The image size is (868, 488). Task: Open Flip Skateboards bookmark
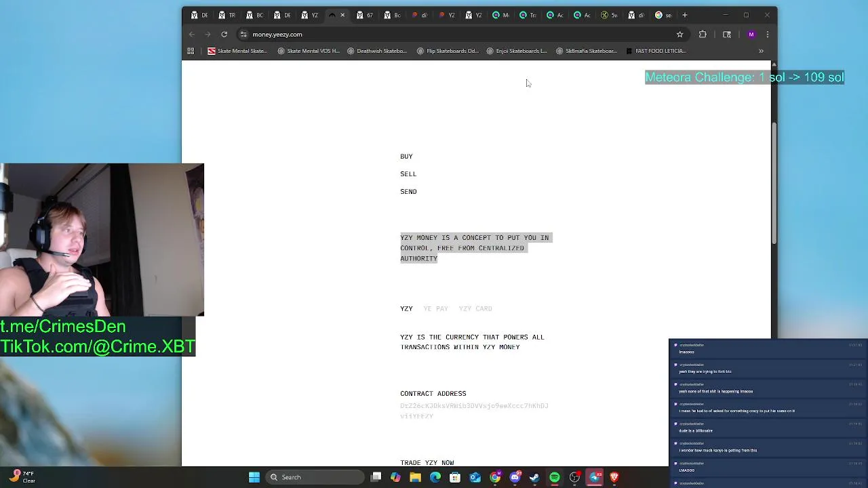pos(448,51)
